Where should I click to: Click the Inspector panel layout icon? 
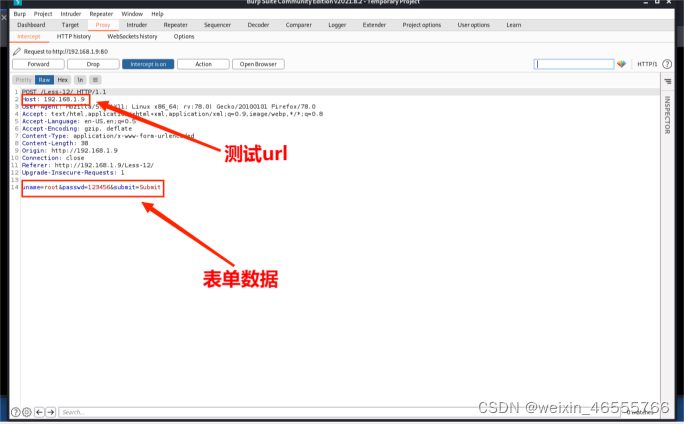click(x=667, y=81)
